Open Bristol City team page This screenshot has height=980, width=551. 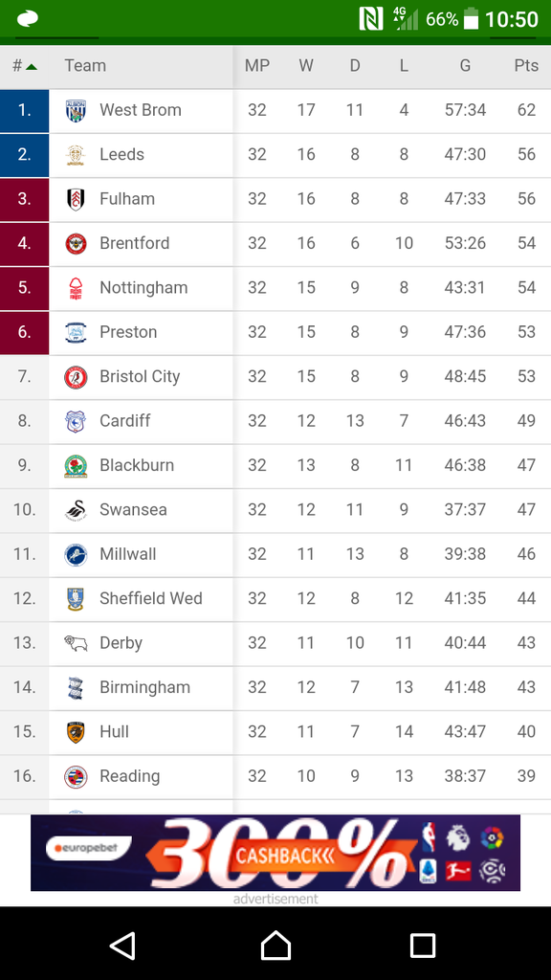click(140, 377)
